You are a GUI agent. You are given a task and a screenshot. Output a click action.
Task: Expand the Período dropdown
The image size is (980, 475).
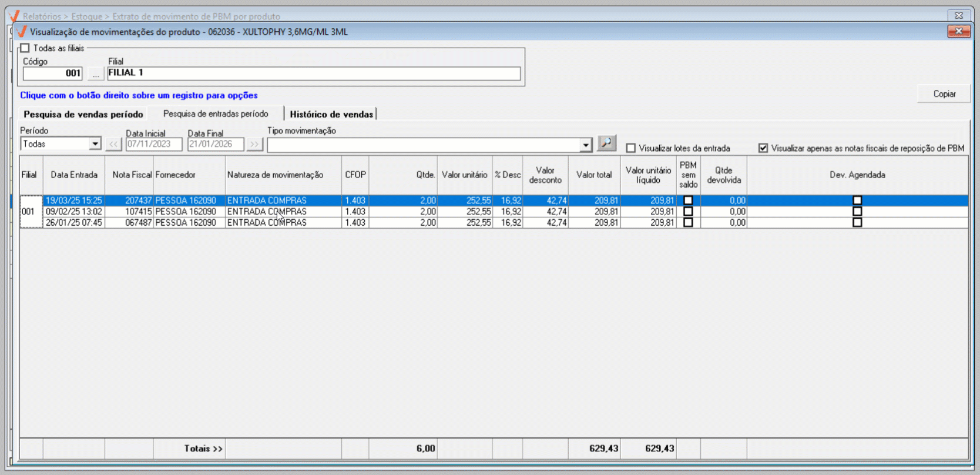pos(95,144)
